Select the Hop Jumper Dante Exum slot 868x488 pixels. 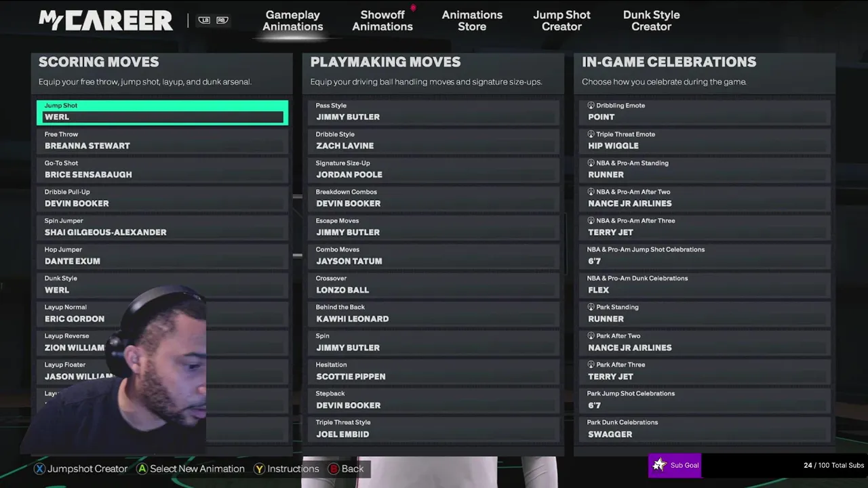coord(163,256)
